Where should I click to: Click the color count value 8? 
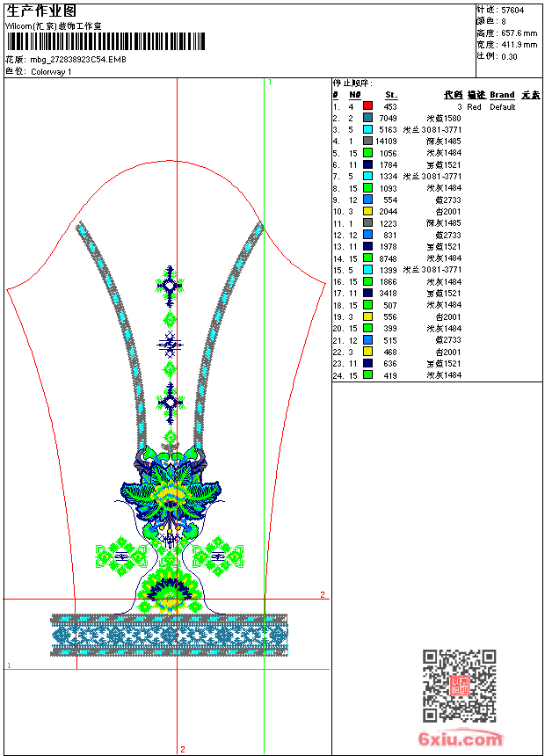point(504,22)
